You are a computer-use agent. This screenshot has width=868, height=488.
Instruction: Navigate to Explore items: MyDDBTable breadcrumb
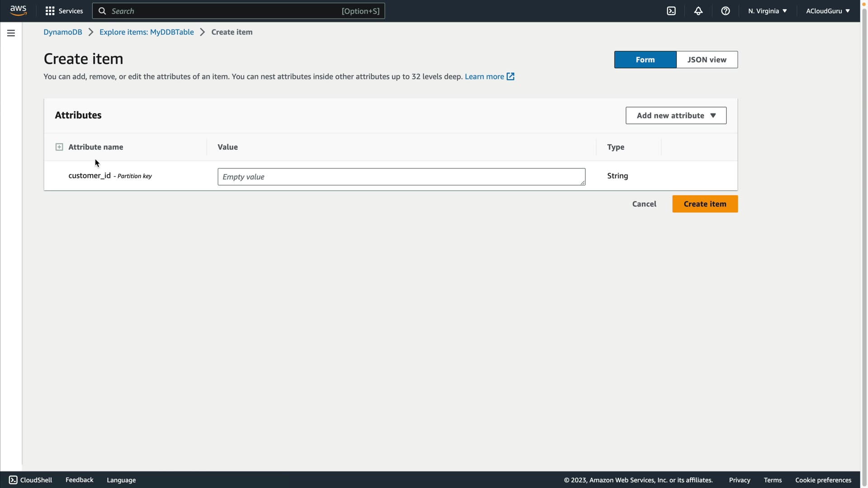click(146, 32)
